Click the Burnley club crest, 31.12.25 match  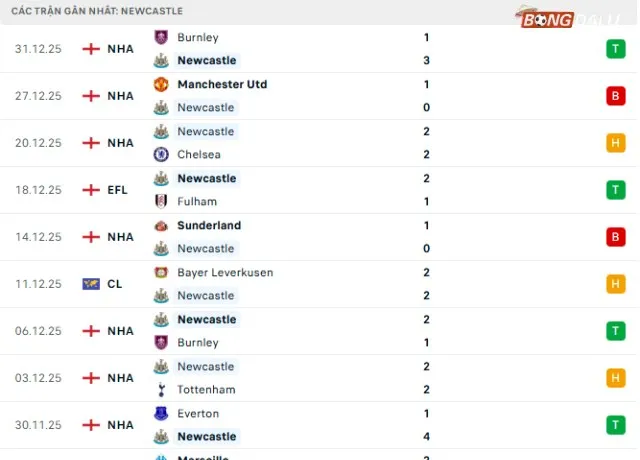pyautogui.click(x=160, y=37)
